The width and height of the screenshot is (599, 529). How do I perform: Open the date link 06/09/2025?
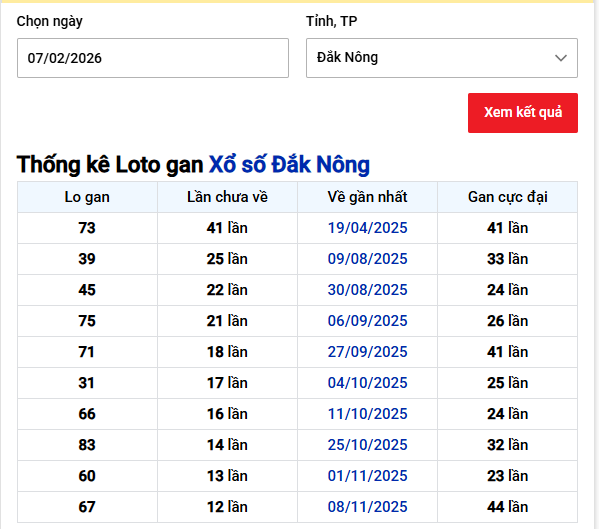367,321
